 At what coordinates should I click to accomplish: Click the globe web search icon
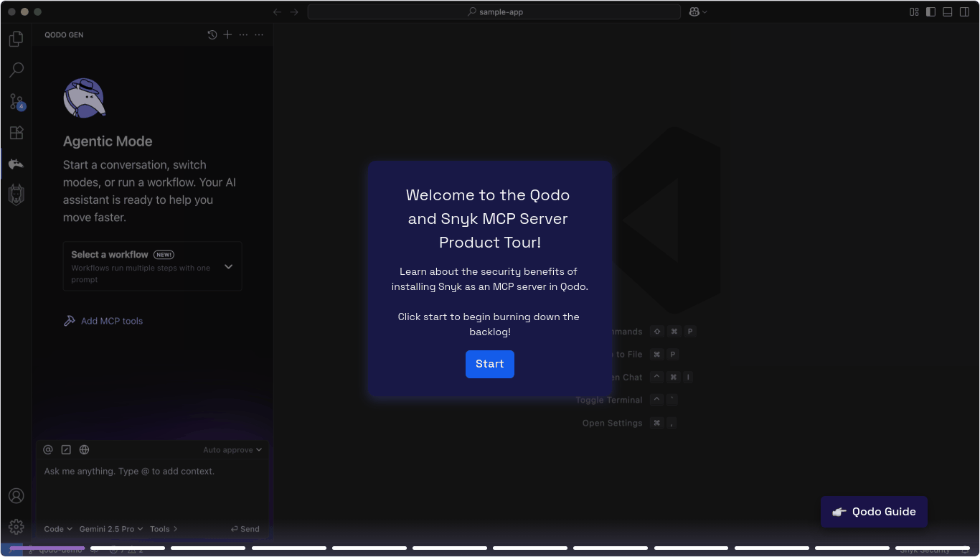(x=84, y=449)
